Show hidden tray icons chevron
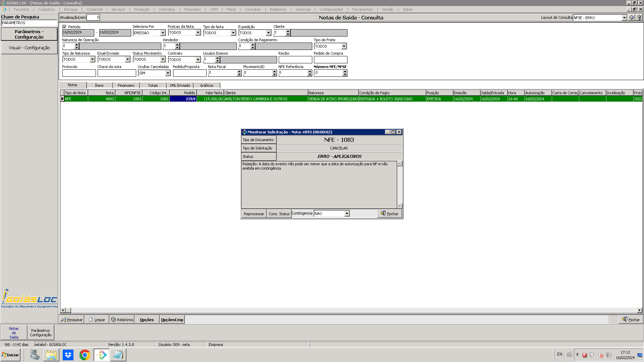This screenshot has width=644, height=362. coord(577,354)
